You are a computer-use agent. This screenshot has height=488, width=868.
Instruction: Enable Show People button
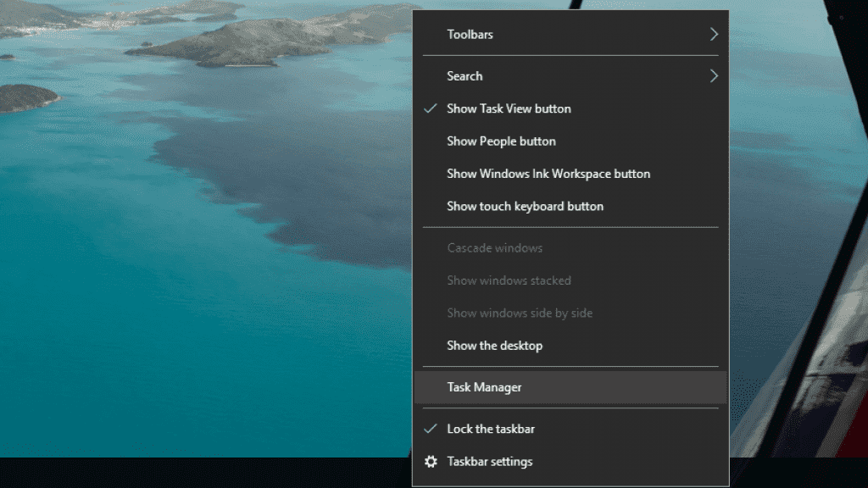[x=501, y=141]
